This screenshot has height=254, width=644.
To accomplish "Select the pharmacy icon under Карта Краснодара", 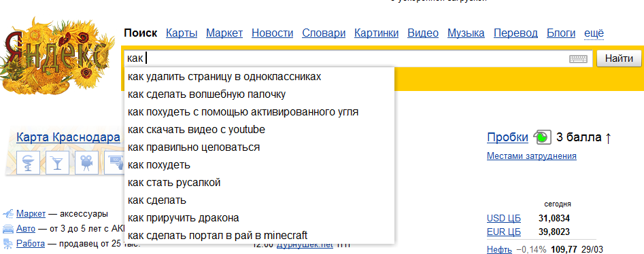I will point(28,162).
